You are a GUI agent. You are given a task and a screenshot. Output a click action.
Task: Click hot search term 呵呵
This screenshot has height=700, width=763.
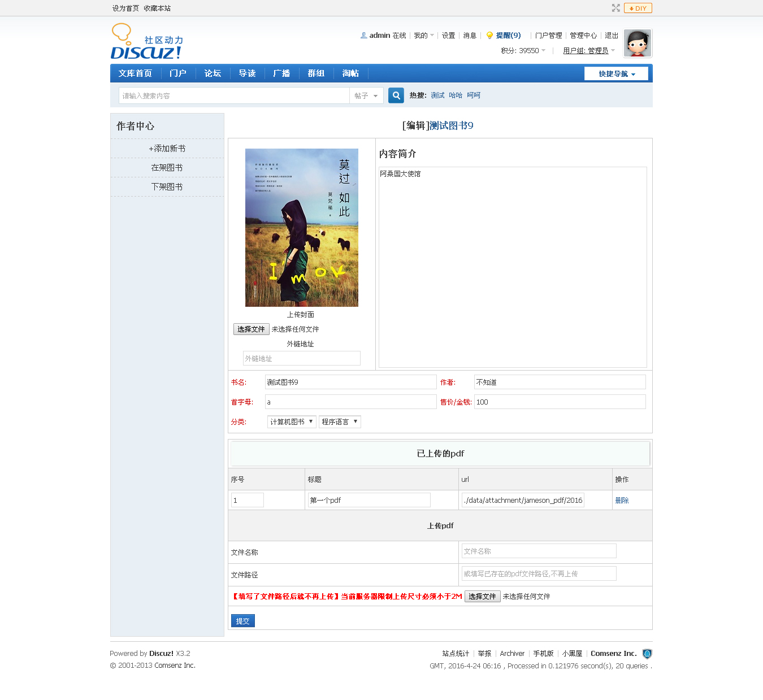(x=474, y=95)
